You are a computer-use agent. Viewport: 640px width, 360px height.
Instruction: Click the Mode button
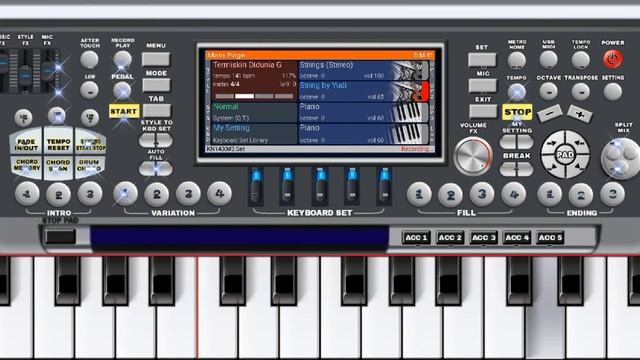click(x=156, y=85)
